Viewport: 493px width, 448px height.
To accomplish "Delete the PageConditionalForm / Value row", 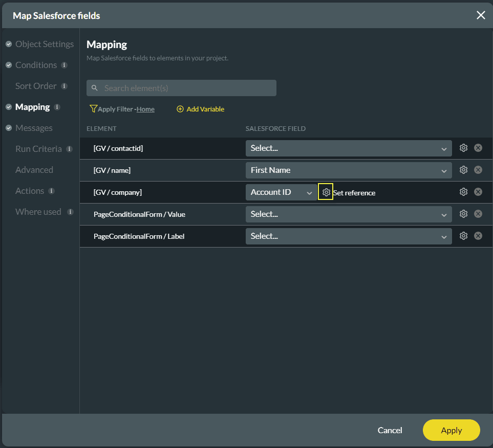I will [478, 214].
